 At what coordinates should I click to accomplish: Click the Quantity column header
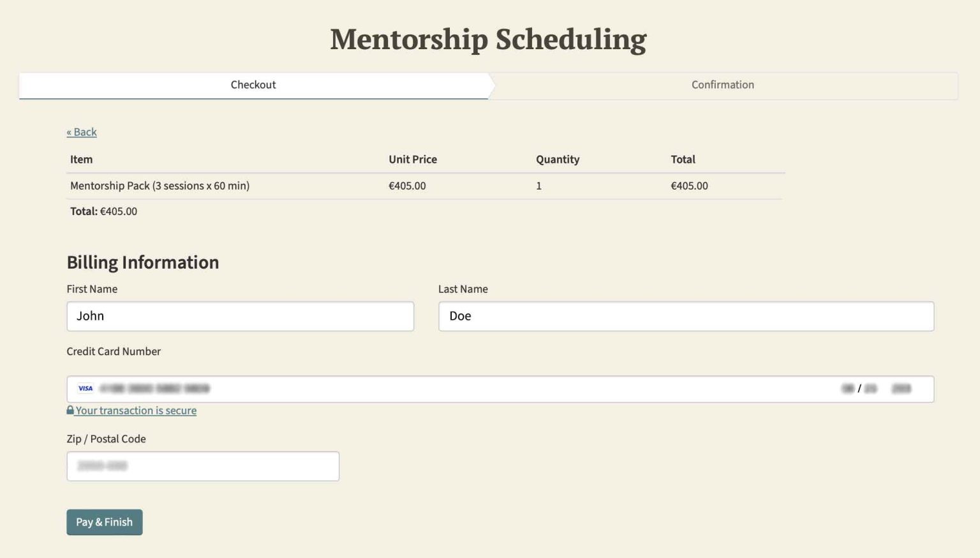point(557,160)
